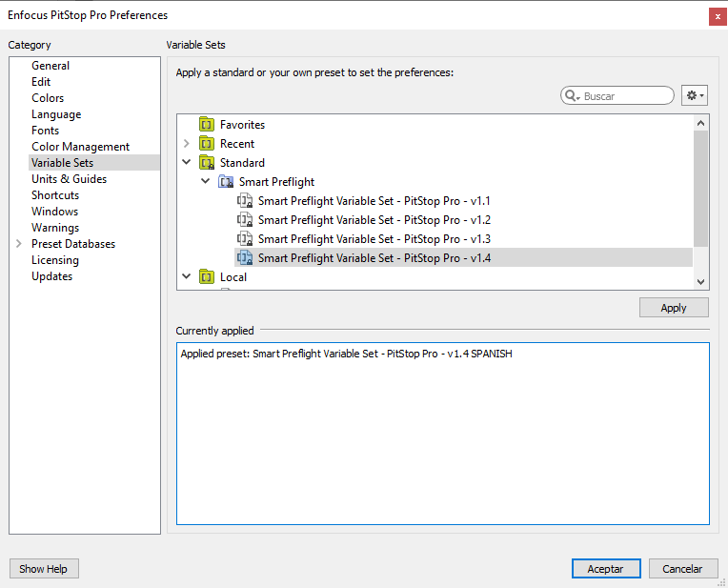Click the Cancelar button

click(x=682, y=569)
